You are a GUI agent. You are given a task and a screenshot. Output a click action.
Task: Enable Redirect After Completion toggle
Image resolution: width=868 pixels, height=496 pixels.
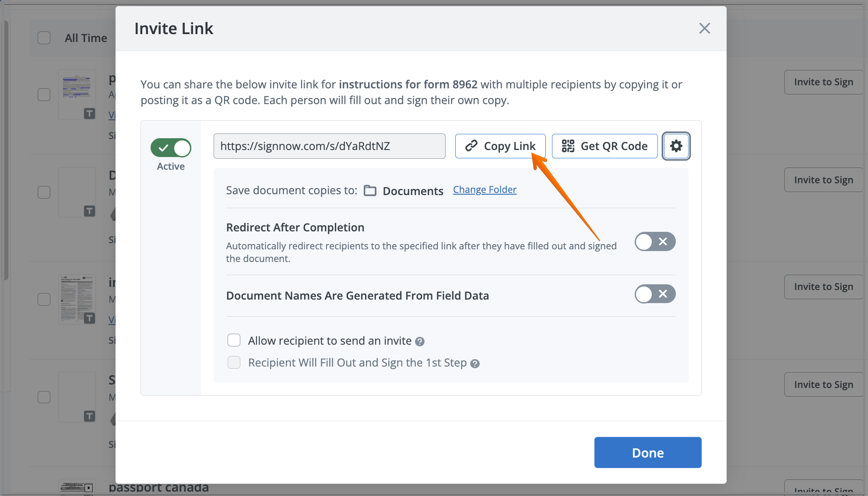[x=655, y=241]
